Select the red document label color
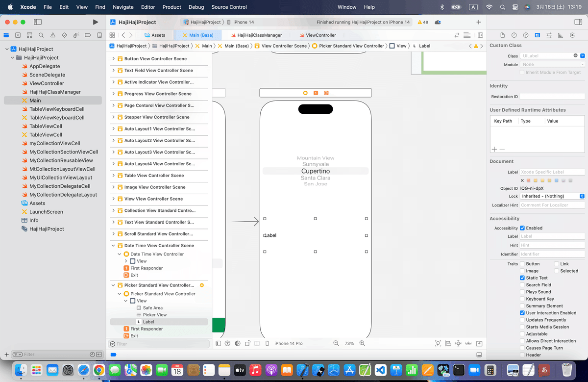Image resolution: width=588 pixels, height=382 pixels. point(528,180)
